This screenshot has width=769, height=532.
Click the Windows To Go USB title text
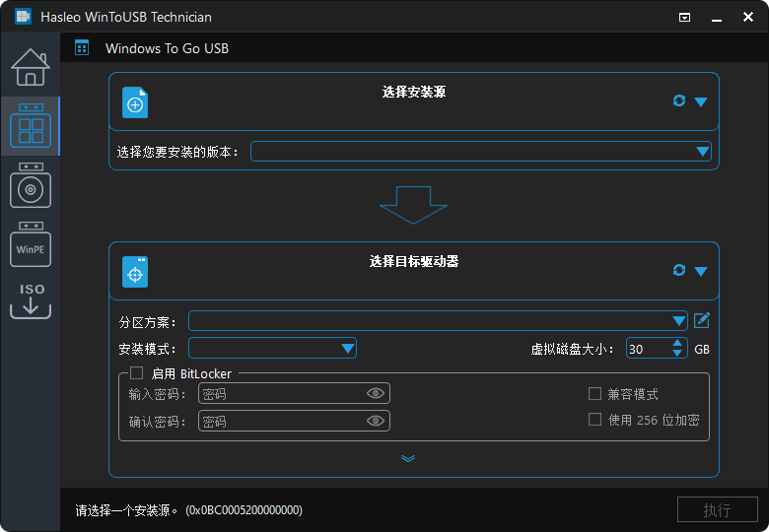pos(167,48)
